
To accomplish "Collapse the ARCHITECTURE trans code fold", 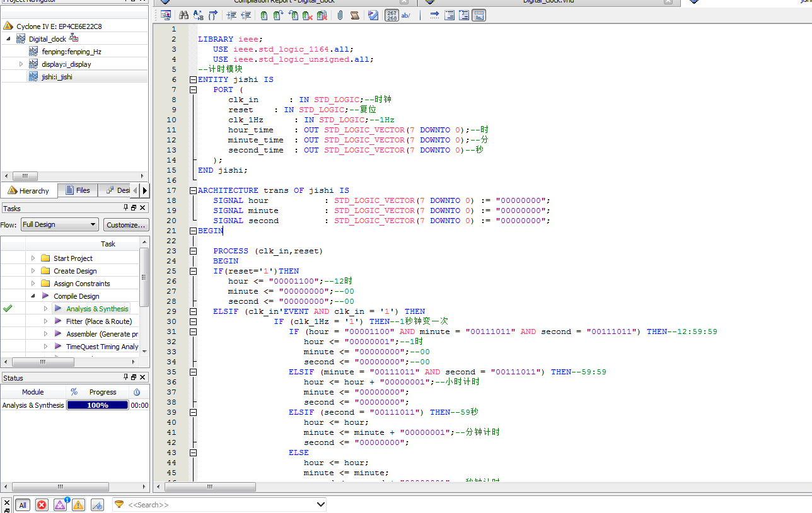I will 193,190.
